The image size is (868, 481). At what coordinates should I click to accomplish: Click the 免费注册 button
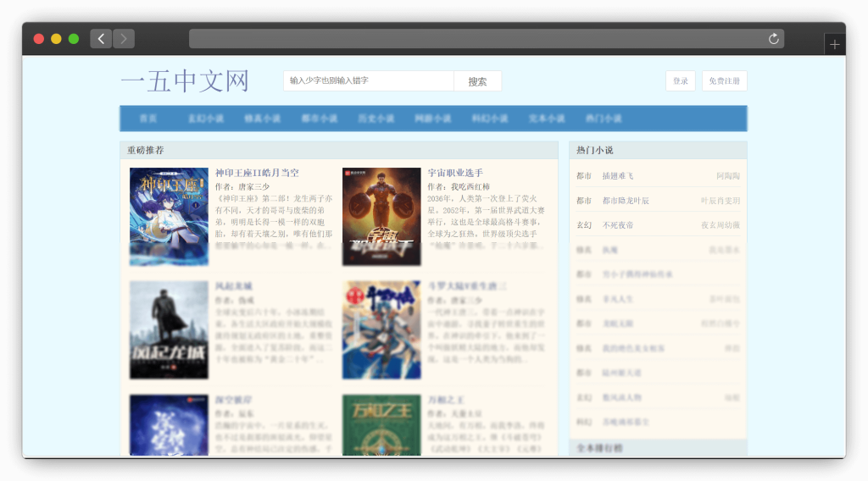click(724, 80)
